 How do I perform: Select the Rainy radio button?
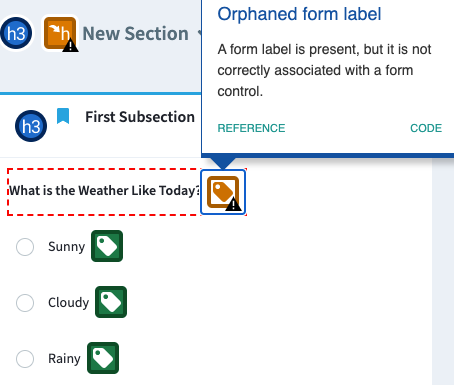pyautogui.click(x=25, y=359)
